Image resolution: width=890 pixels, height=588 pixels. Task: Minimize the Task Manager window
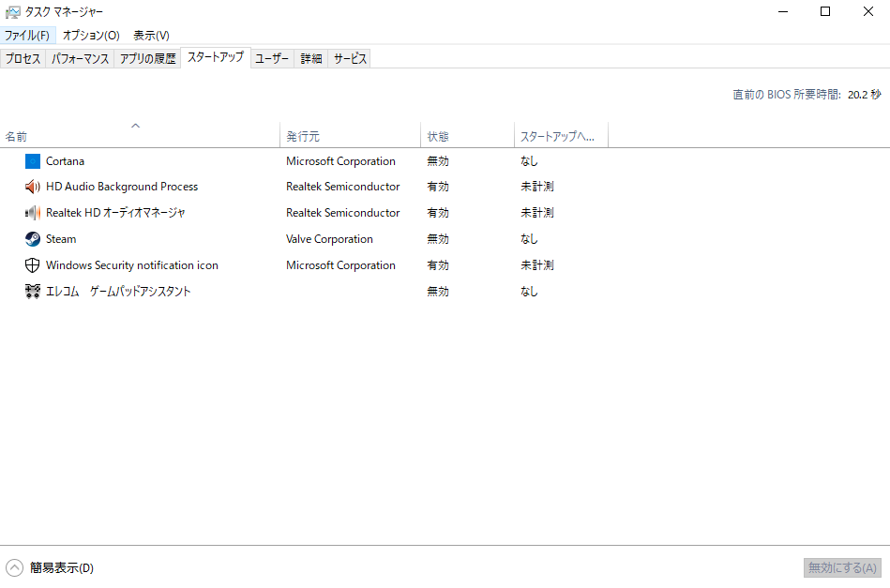(x=783, y=12)
